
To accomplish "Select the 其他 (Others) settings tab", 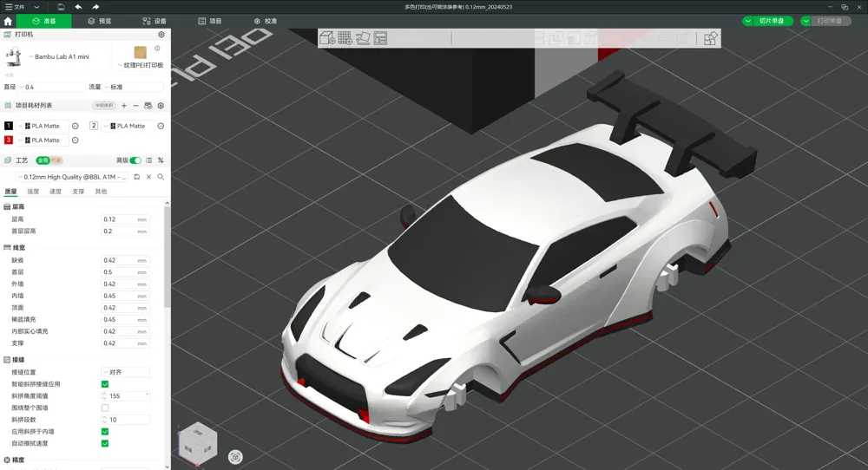I will pyautogui.click(x=101, y=192).
